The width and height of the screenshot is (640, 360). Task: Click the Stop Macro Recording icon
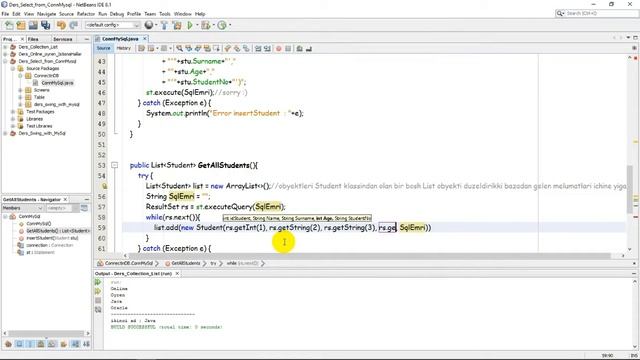[x=288, y=49]
